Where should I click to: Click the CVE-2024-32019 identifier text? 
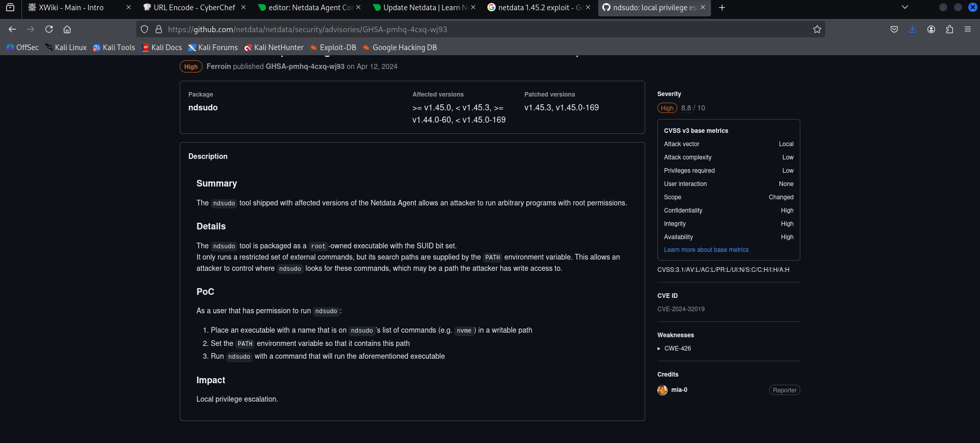[681, 309]
